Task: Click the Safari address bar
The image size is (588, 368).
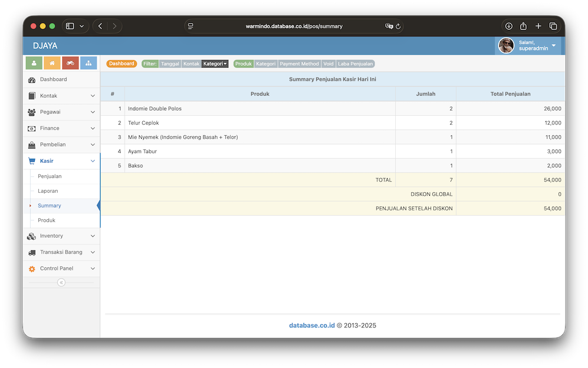Action: pyautogui.click(x=294, y=26)
